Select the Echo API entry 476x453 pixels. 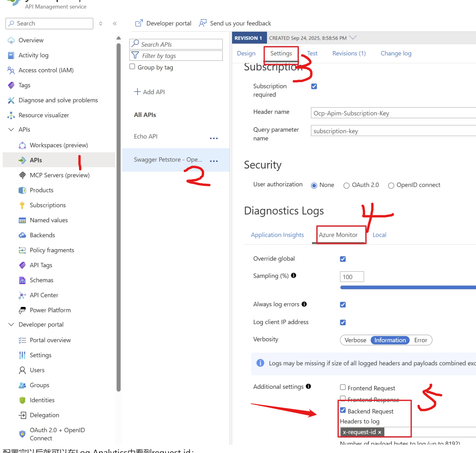(146, 137)
